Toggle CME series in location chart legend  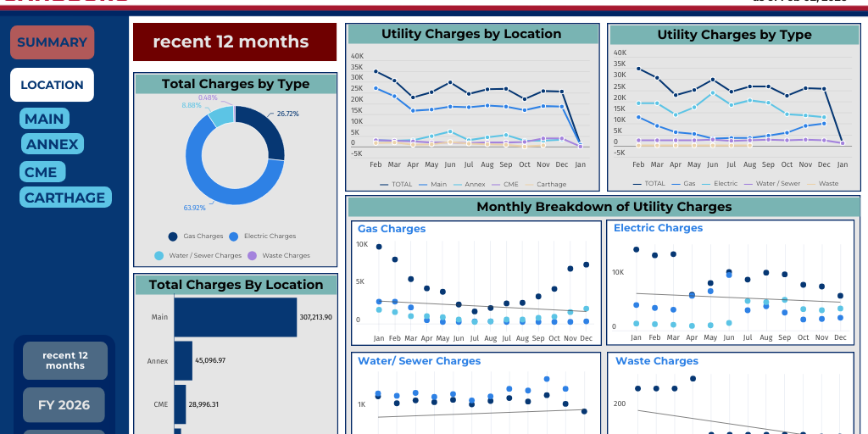(504, 184)
